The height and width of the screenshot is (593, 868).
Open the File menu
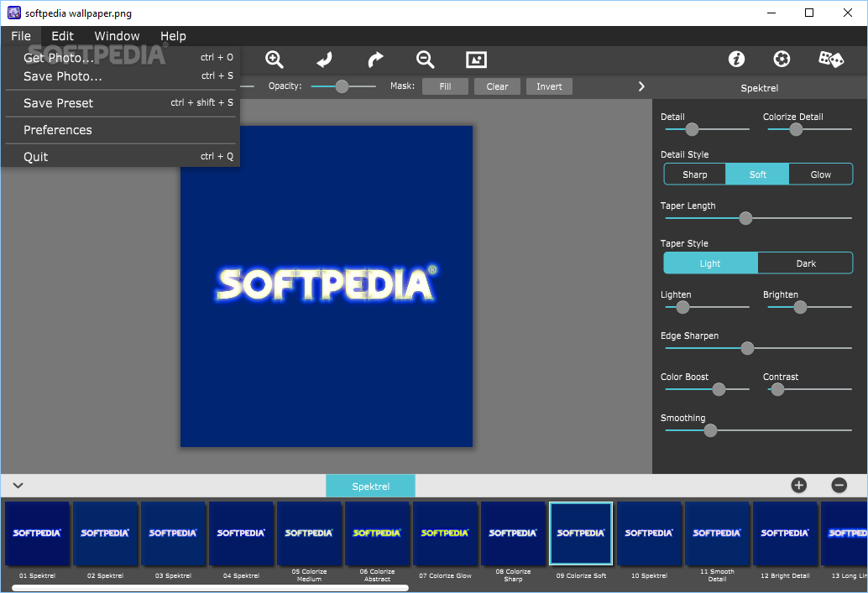point(21,36)
